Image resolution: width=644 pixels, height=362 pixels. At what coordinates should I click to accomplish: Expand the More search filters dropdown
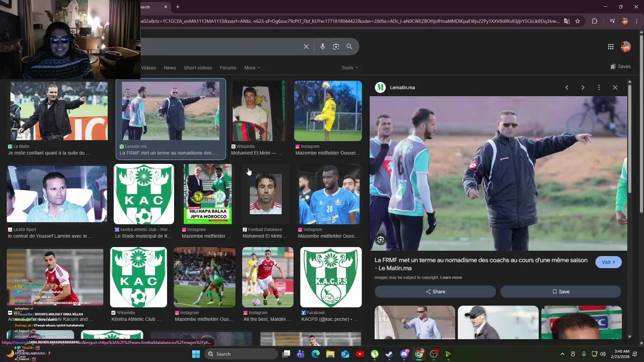click(252, 68)
